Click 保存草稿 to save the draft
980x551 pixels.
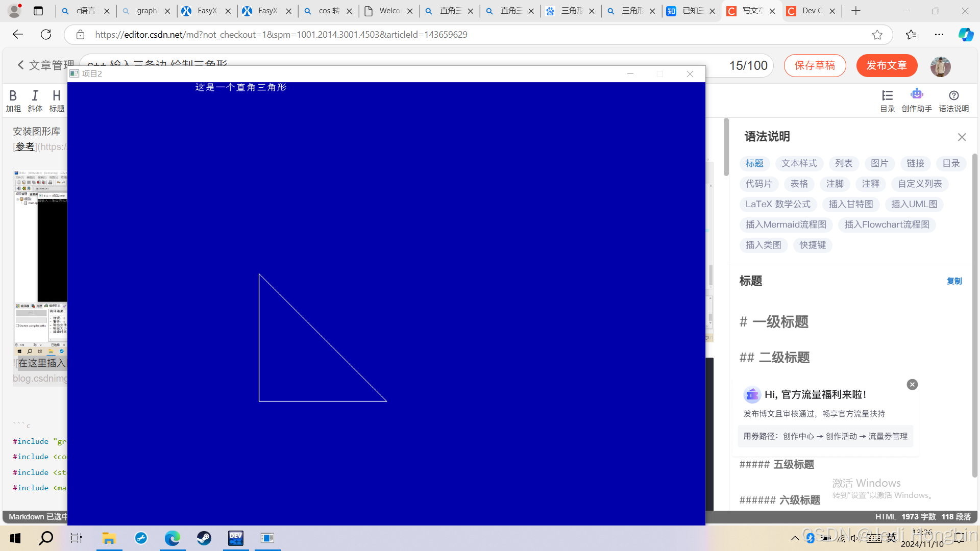815,66
